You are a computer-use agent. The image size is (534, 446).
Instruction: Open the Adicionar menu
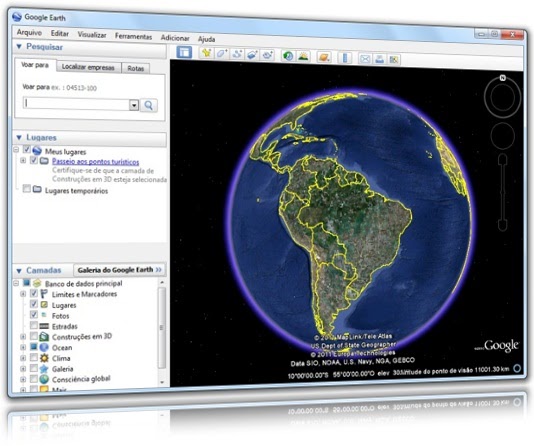(x=175, y=37)
